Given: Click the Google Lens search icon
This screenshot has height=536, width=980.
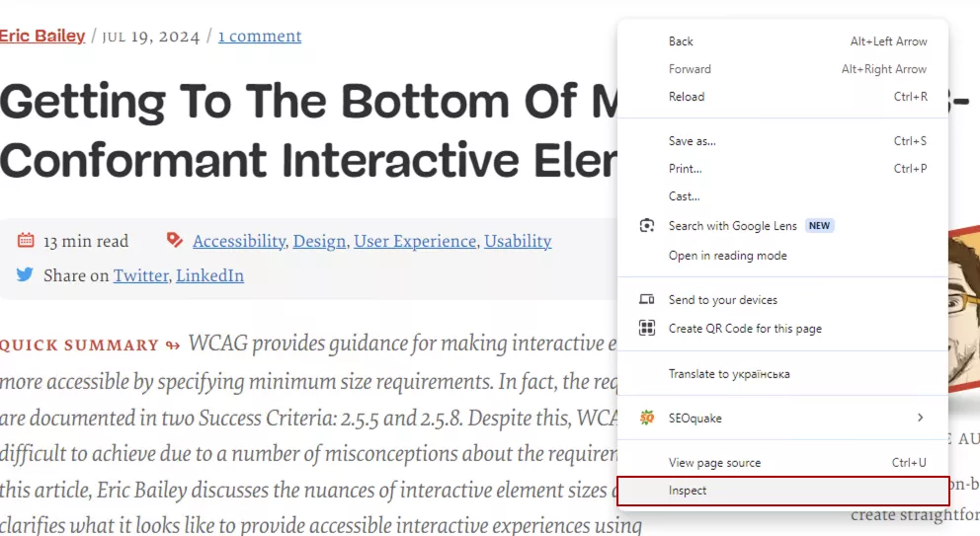Looking at the screenshot, I should (x=647, y=225).
